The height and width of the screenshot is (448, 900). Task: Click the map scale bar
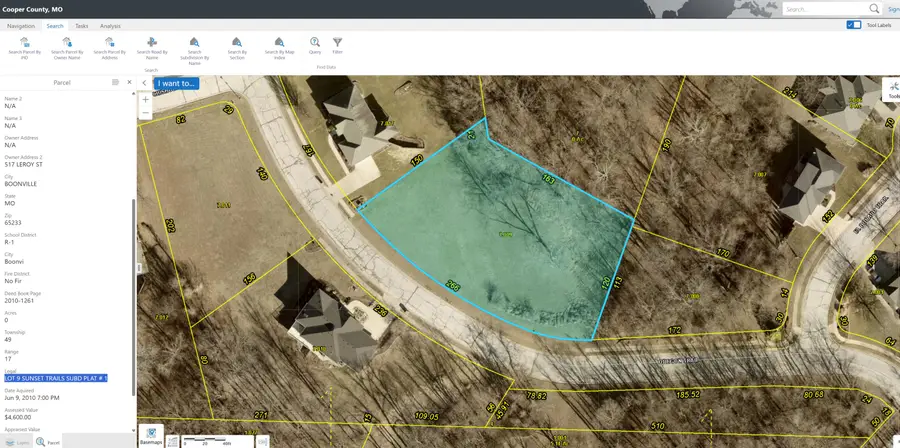coord(217,442)
